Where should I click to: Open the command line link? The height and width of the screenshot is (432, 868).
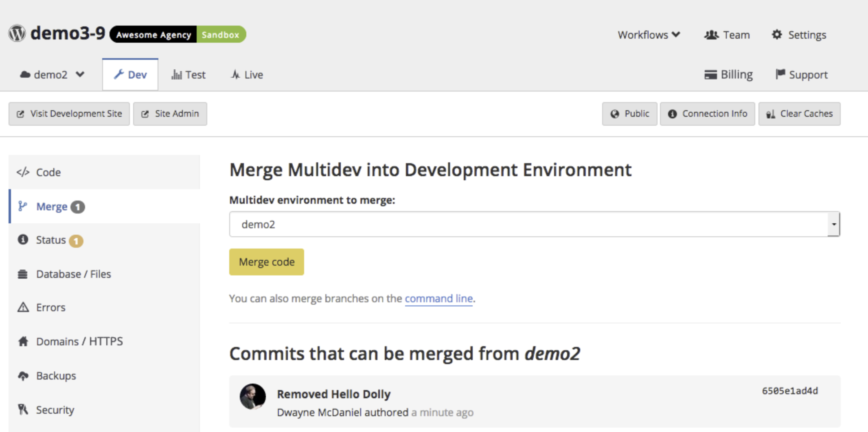438,298
